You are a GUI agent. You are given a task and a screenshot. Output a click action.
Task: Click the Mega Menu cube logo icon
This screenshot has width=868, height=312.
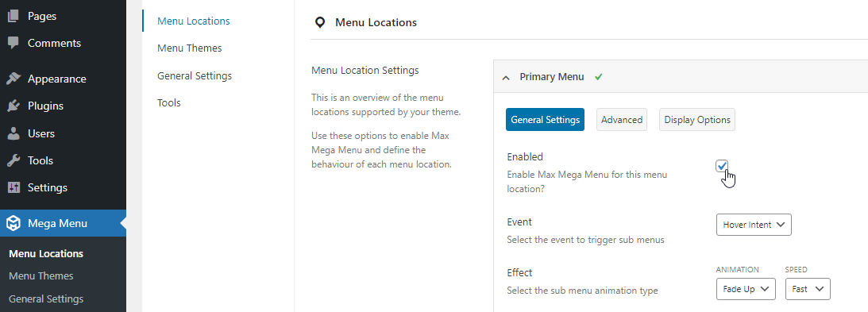[x=14, y=224]
